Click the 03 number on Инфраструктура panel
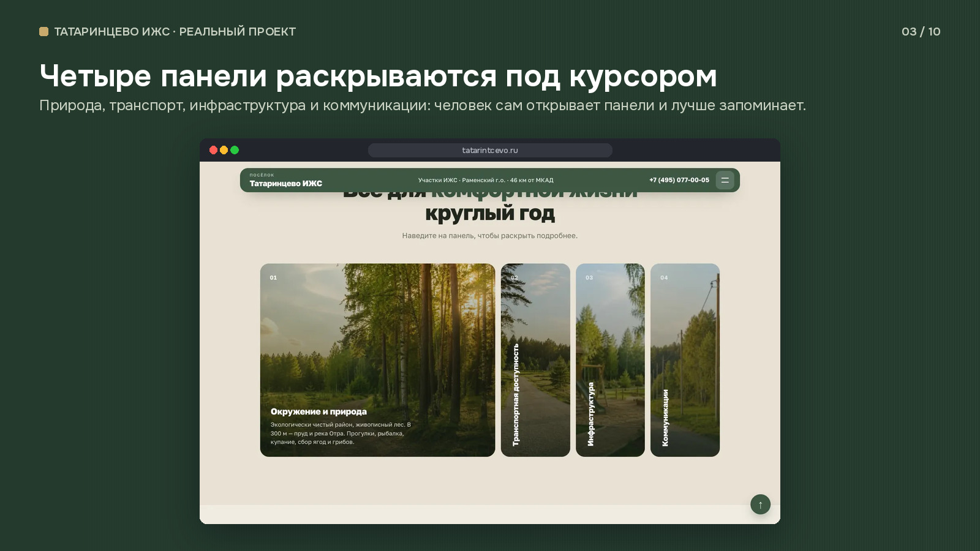 589,277
